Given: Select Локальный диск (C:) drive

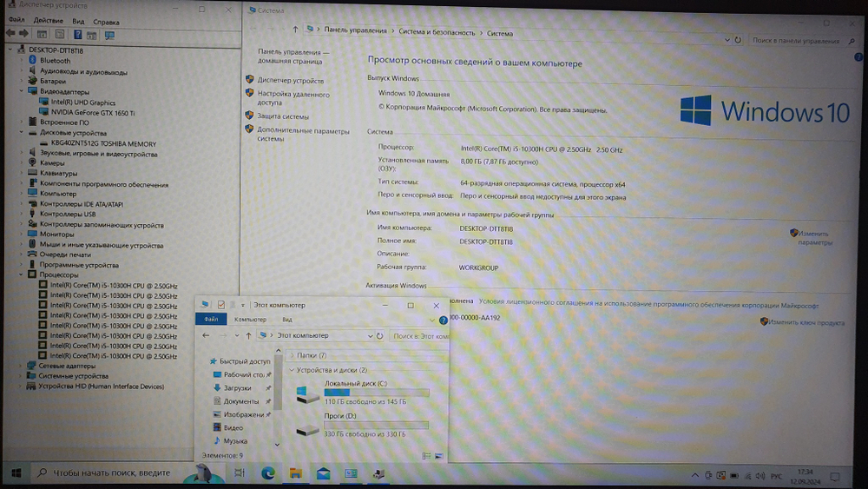Looking at the screenshot, I should tap(363, 392).
